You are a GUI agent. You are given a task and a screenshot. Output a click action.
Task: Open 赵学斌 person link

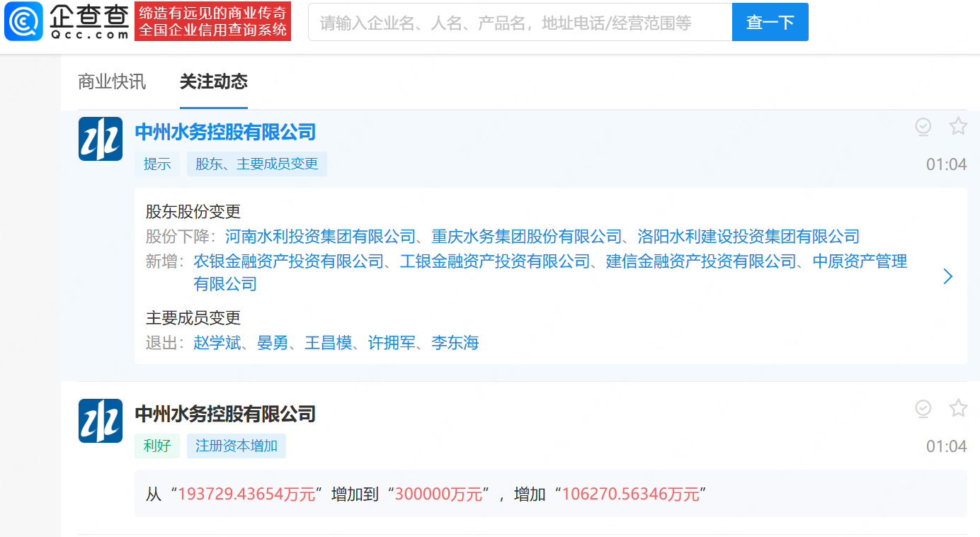[217, 343]
